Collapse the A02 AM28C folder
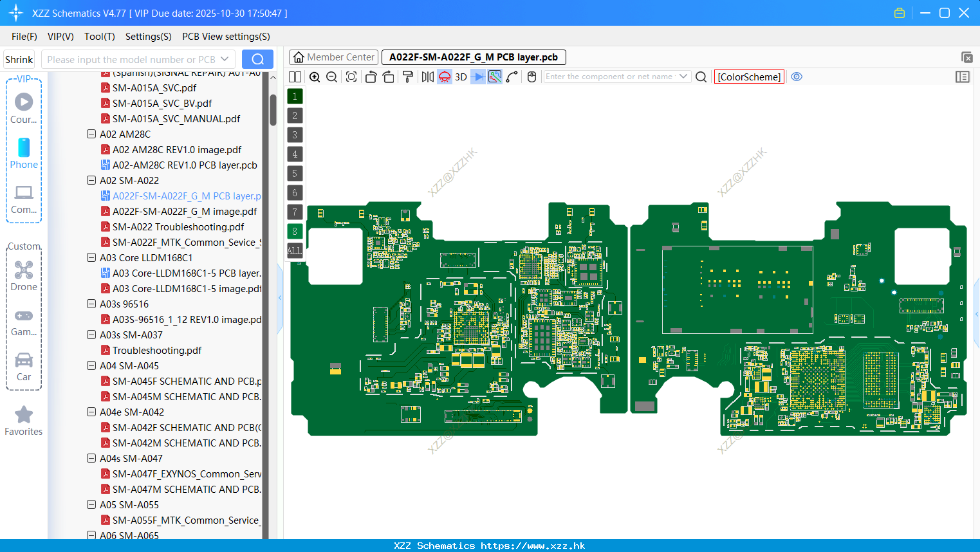The image size is (980, 552). click(x=91, y=134)
